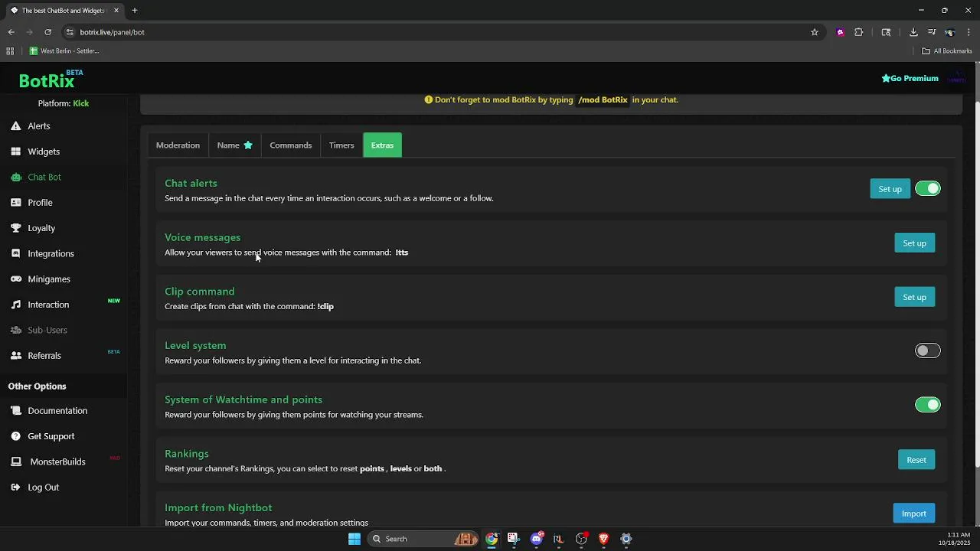The height and width of the screenshot is (551, 980).
Task: Open the Windows Start menu
Action: [x=354, y=539]
